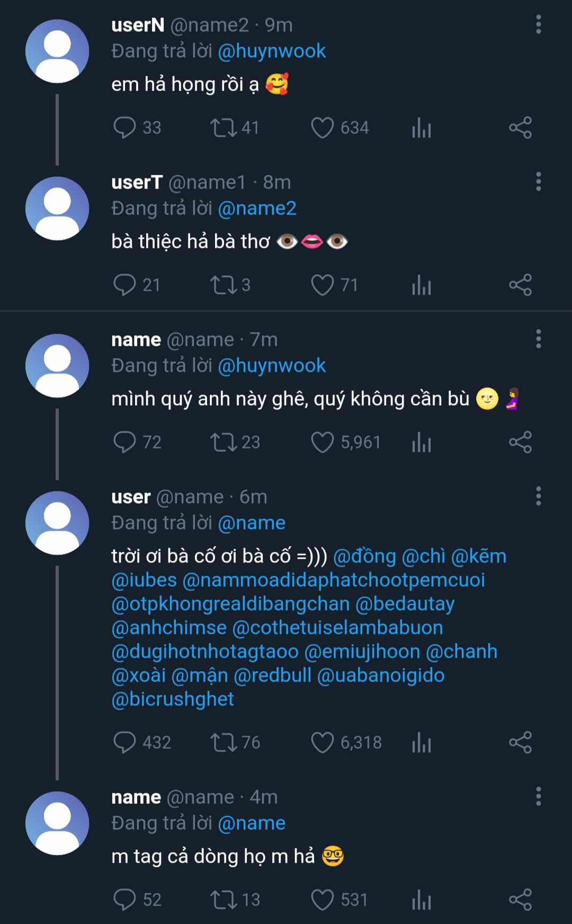The width and height of the screenshot is (572, 924).
Task: Like the tweet with 6,318 likes
Action: (322, 742)
